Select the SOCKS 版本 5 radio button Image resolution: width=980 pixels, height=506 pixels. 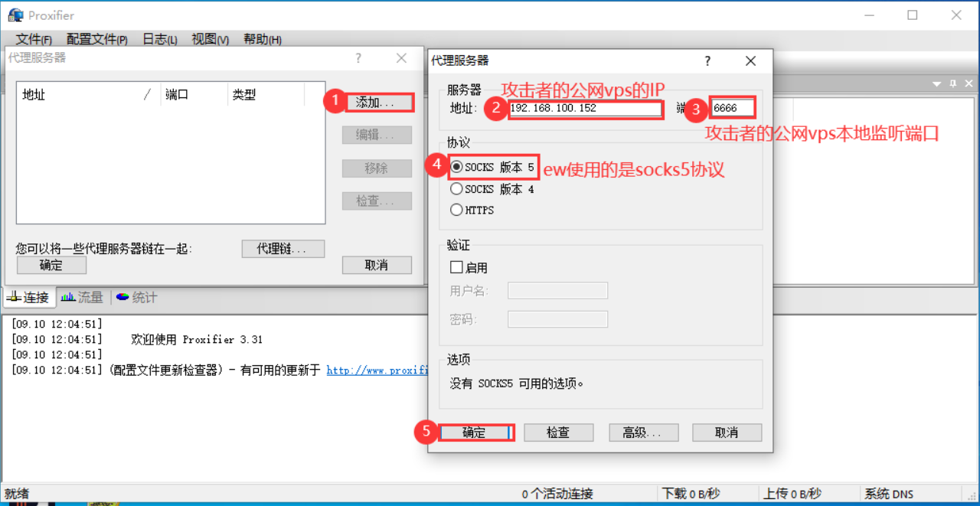point(457,167)
